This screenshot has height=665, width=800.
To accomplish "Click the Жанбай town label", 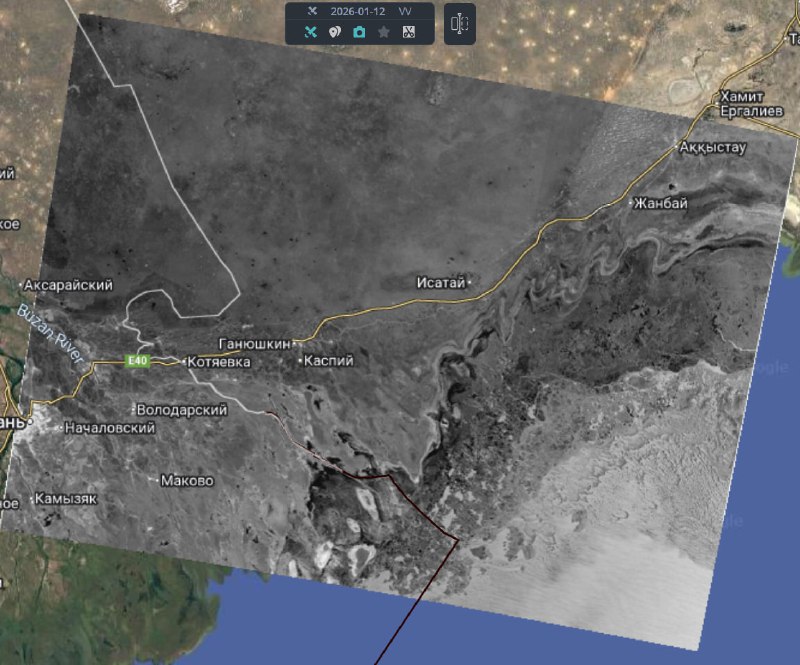I will [661, 203].
